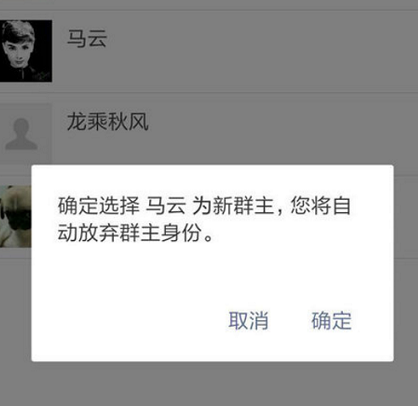Tap the 您将自 text at the end of line one
The height and width of the screenshot is (406, 418).
pos(320,206)
